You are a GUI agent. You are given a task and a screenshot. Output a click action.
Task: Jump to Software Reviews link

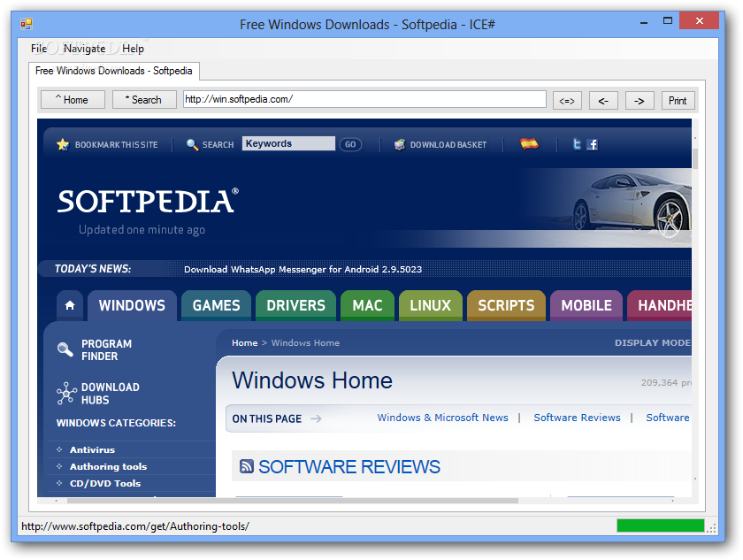pos(577,418)
